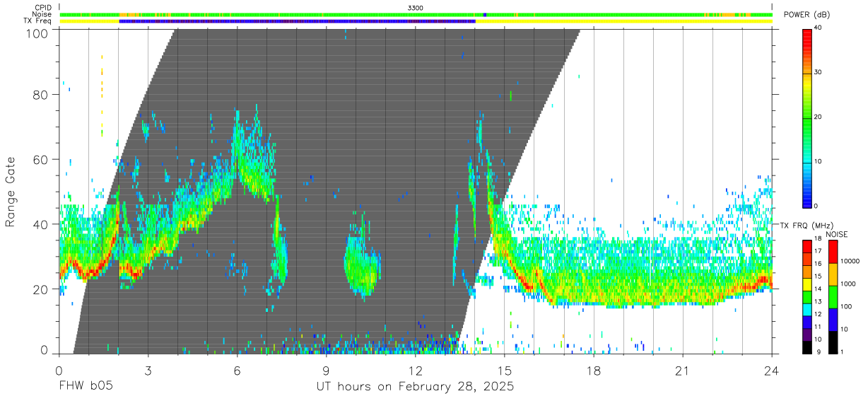Click the 10000 value on noise legend

pyautogui.click(x=850, y=262)
